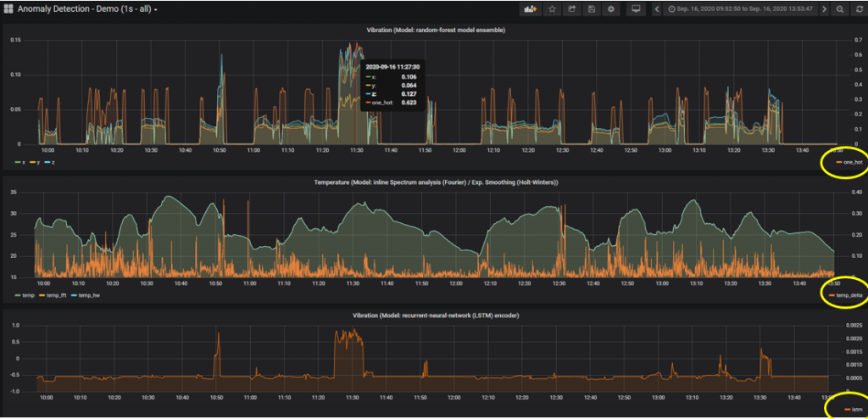
Task: Cycle view mode with the monitor icon
Action: click(636, 8)
